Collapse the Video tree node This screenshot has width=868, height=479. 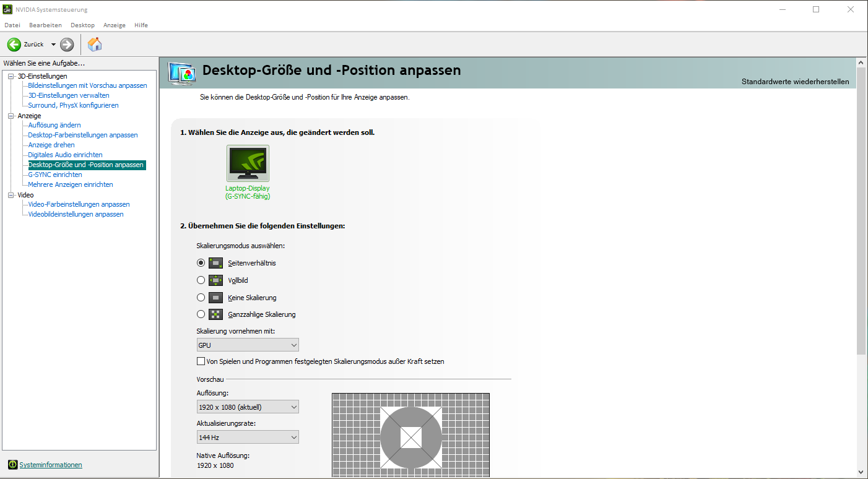point(11,195)
